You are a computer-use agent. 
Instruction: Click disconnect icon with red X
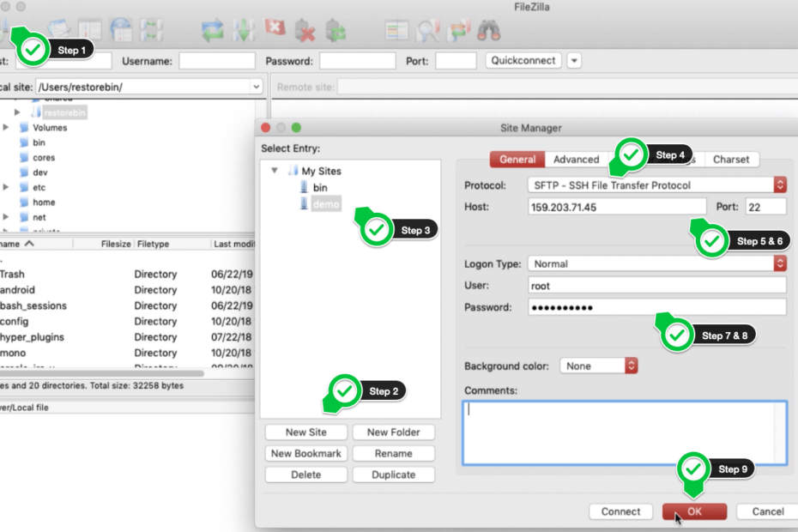click(305, 30)
